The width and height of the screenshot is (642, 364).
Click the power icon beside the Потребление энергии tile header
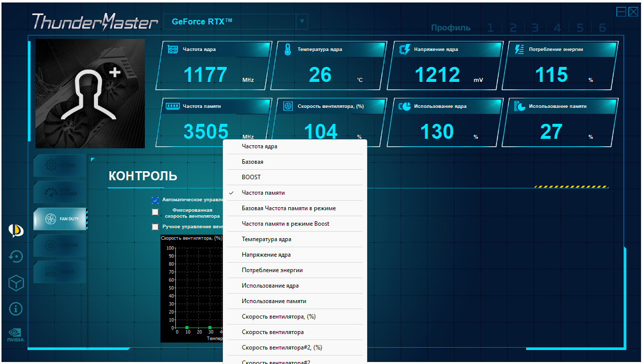point(519,49)
